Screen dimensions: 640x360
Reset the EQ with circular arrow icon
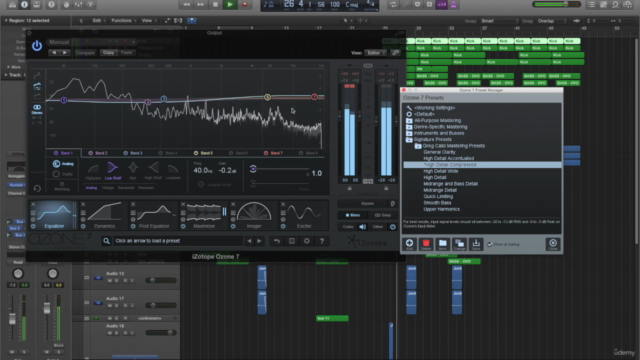(37, 188)
